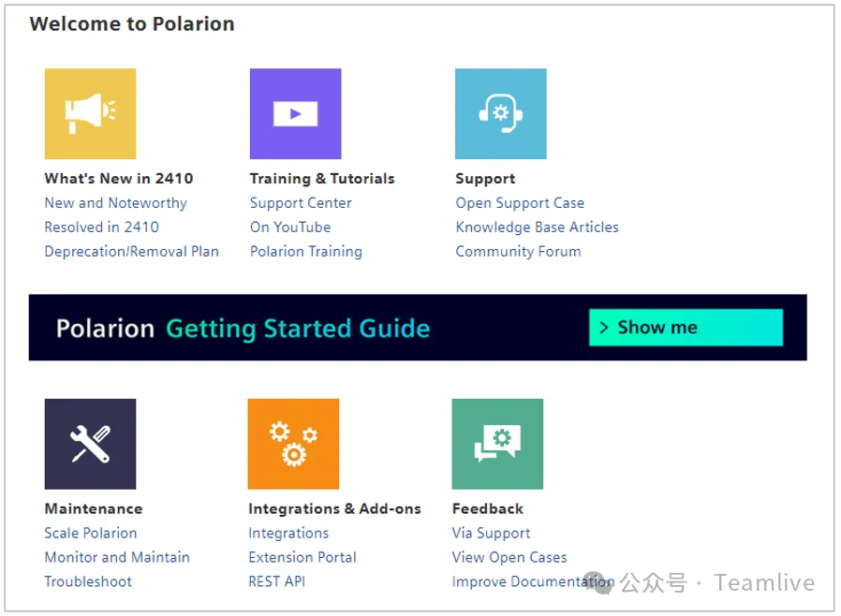
Task: Click the yellow megaphone What's New icon
Action: [x=90, y=113]
